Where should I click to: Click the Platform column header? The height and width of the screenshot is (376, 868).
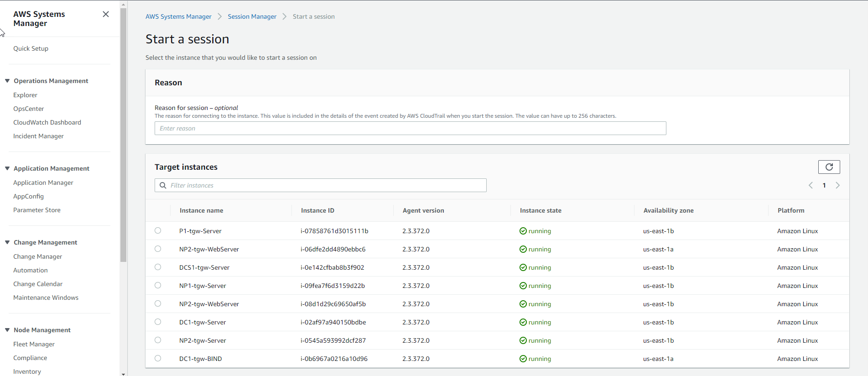pyautogui.click(x=791, y=210)
